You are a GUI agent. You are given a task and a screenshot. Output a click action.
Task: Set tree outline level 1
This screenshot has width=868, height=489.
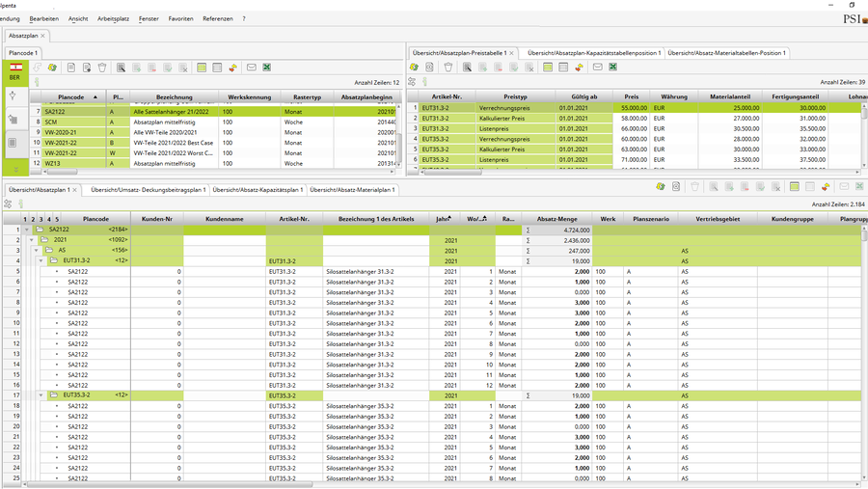(x=25, y=219)
